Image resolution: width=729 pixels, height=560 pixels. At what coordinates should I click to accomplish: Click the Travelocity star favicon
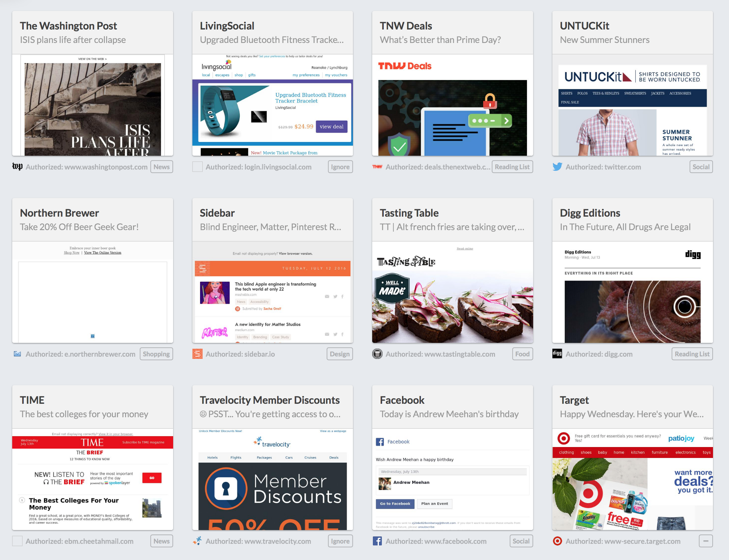(x=197, y=541)
